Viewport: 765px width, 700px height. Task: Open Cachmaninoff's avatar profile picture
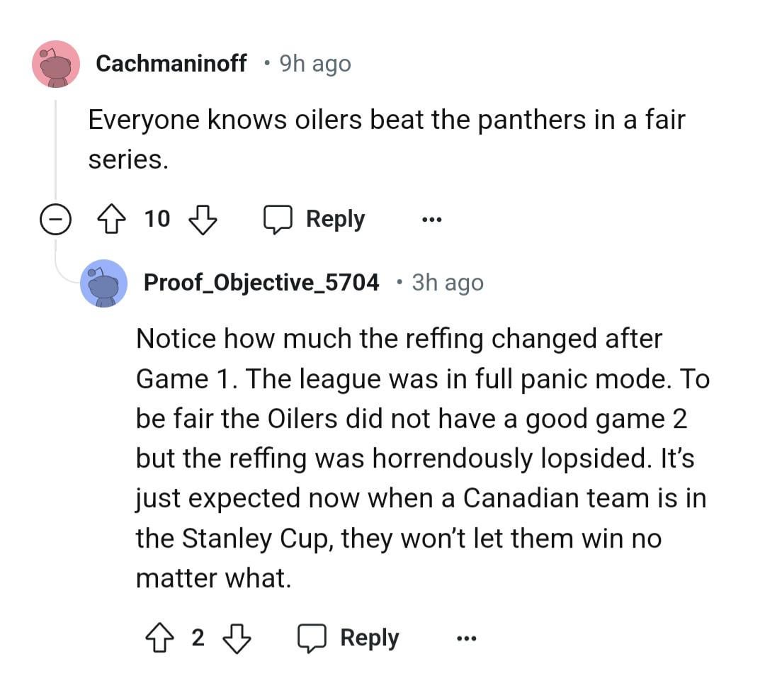[x=56, y=64]
